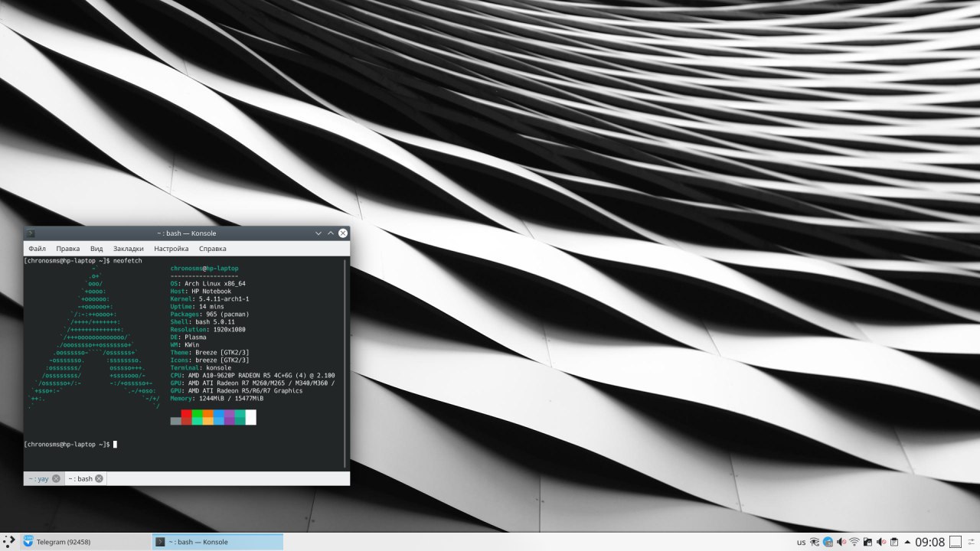Screen dimensions: 980x551
Task: Click the 'chronosms@hp-laptop' neofetch header
Action: tap(204, 268)
